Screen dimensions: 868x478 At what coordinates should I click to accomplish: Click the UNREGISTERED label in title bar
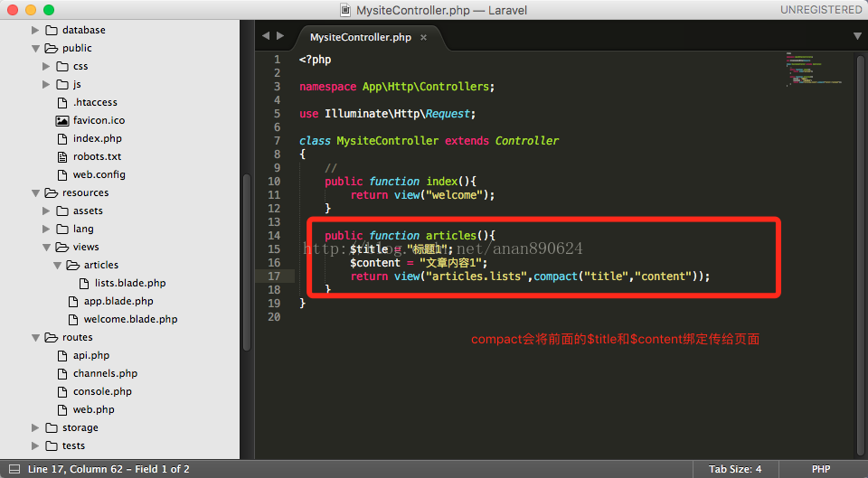click(x=821, y=9)
